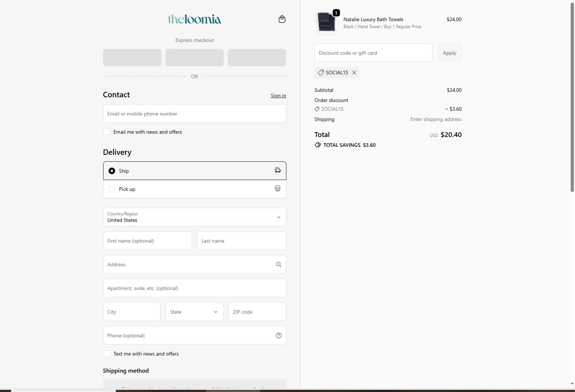Viewport: 575px width, 392px height.
Task: Focus the Phone (optional) field
Action: (x=194, y=335)
